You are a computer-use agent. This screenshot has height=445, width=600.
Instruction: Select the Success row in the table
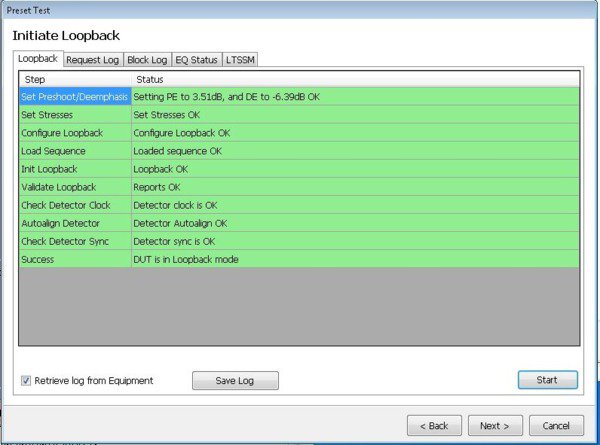point(75,259)
